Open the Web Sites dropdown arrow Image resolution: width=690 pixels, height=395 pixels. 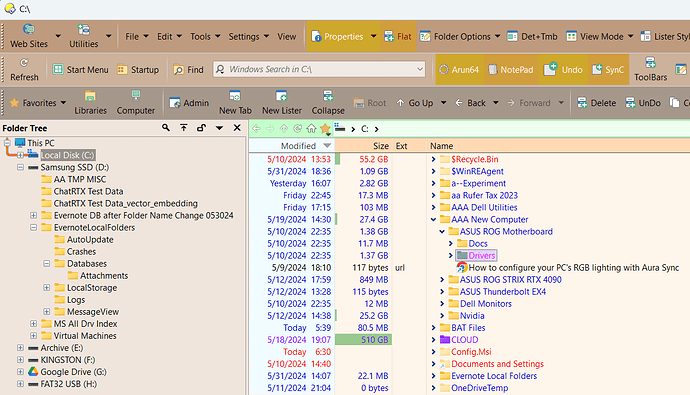[x=58, y=36]
